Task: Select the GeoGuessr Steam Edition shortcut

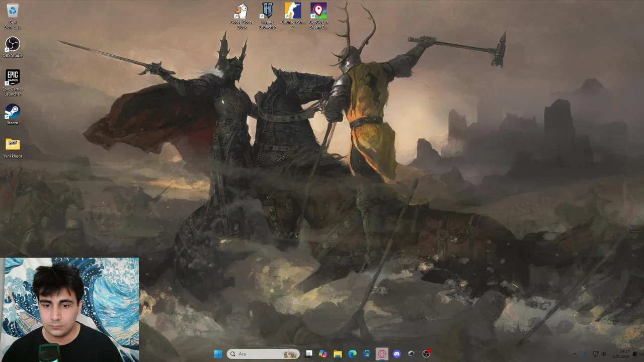Action: point(318,16)
